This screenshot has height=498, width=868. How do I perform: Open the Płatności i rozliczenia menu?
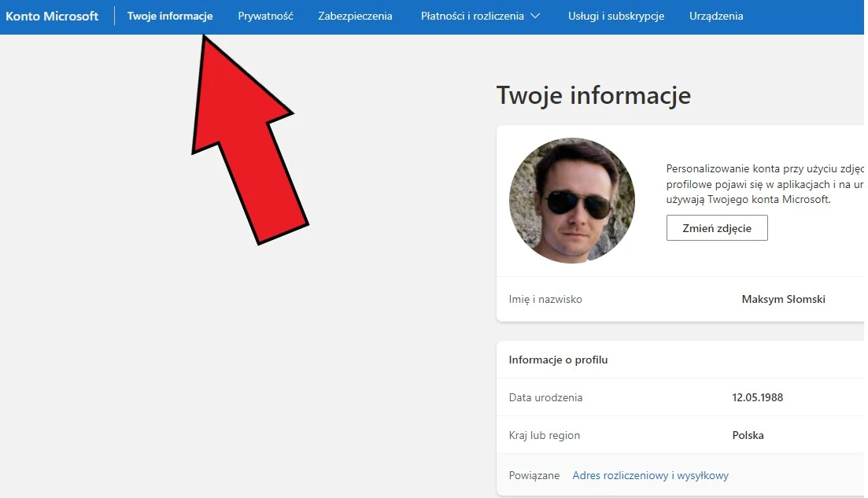coord(472,16)
